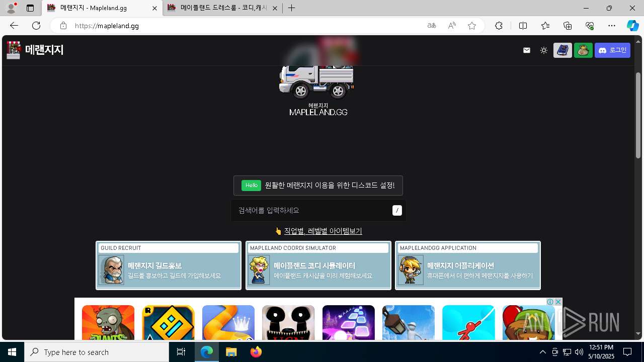Screen dimensions: 644x362
Task: Close the 메이플랜드 드레스룸 tab
Action: tap(274, 8)
